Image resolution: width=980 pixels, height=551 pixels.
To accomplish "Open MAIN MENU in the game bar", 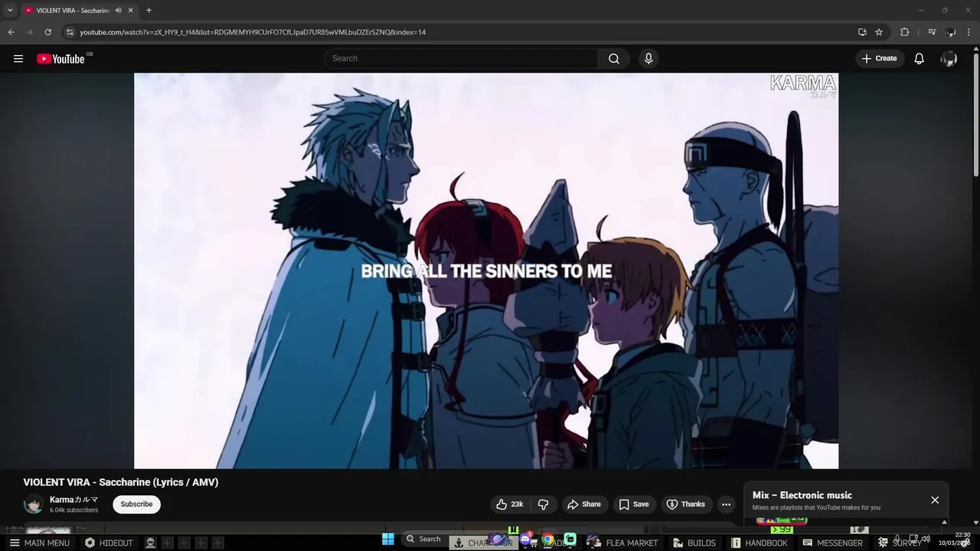I will 39,543.
